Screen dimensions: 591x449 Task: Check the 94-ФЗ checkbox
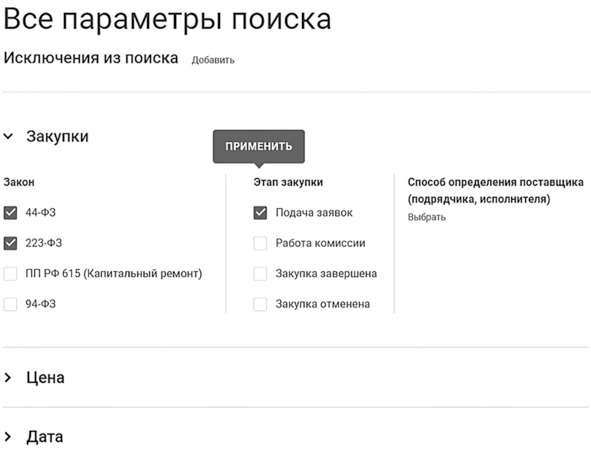click(x=10, y=304)
